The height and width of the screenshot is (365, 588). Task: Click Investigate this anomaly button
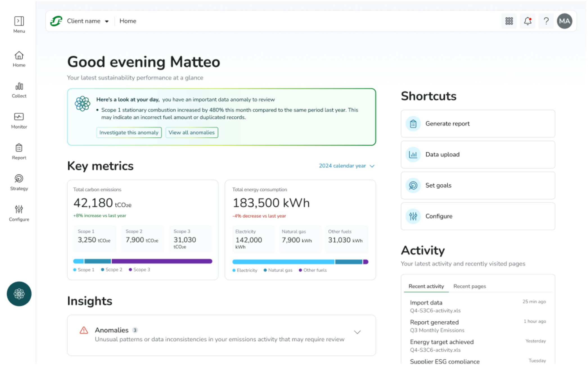pos(129,132)
